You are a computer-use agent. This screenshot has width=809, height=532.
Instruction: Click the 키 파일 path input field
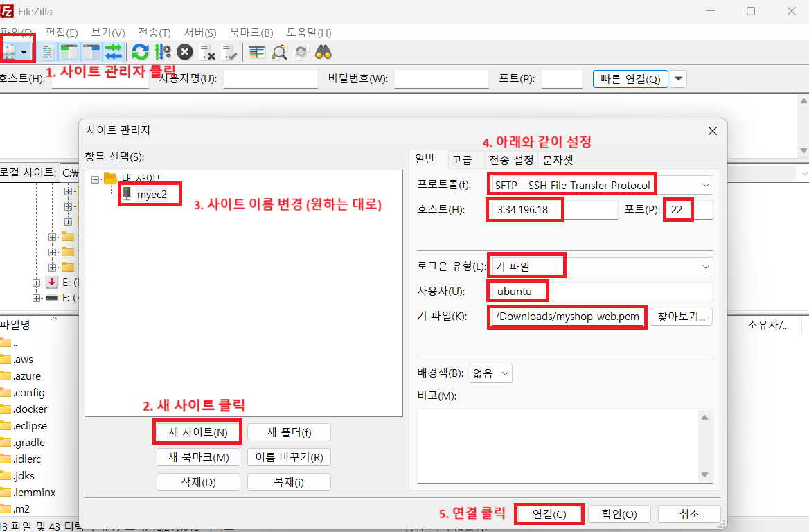(567, 317)
